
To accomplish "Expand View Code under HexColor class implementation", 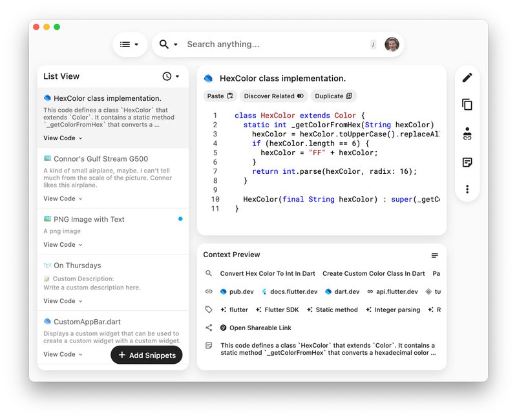I will click(63, 138).
